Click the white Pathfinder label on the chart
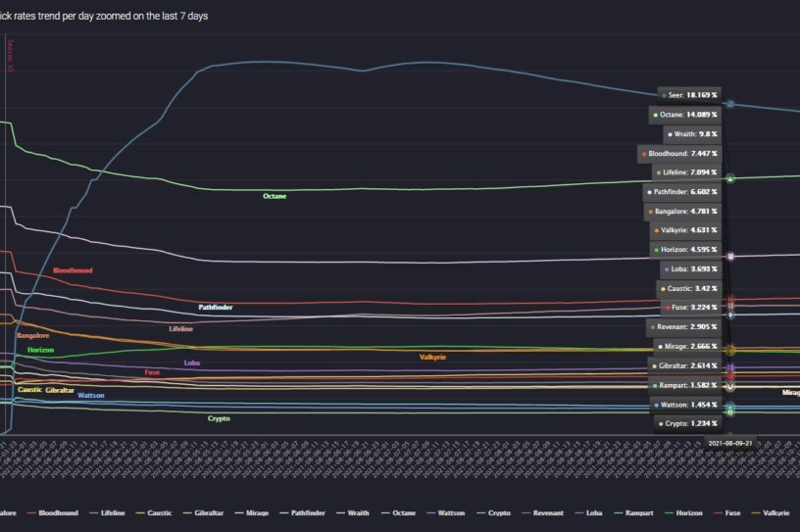Image resolution: width=800 pixels, height=532 pixels. click(x=216, y=307)
